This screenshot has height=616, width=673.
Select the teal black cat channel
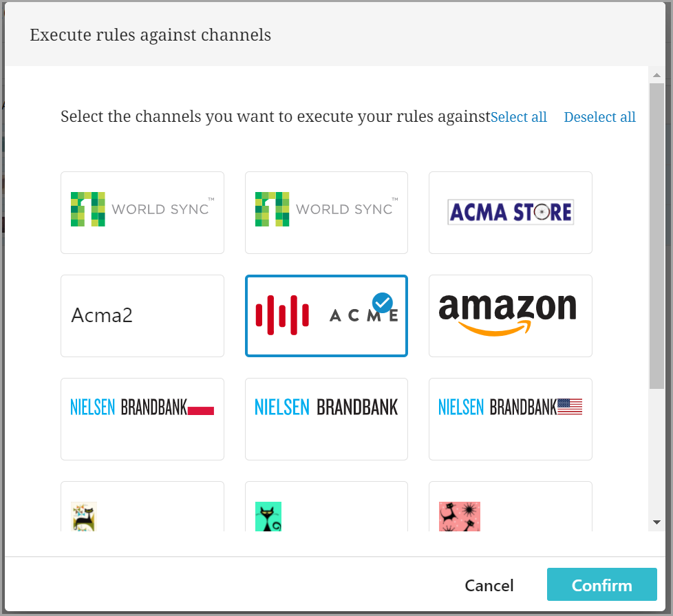tap(268, 516)
